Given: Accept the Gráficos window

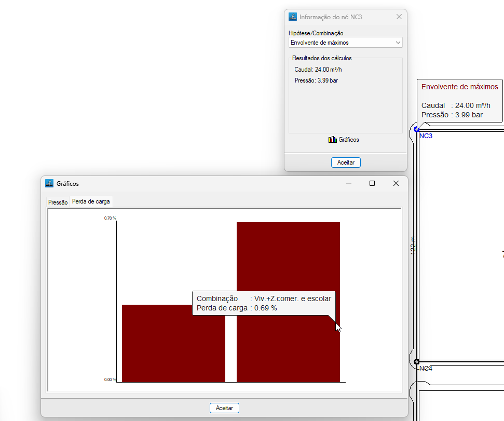Looking at the screenshot, I should coord(224,408).
